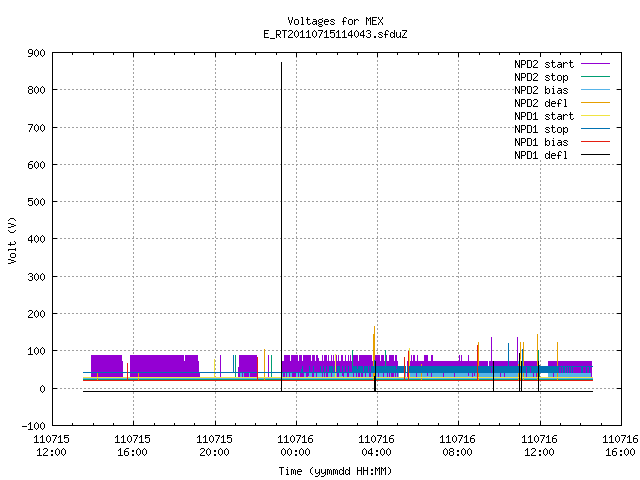
Task: Click the '110715 20:00' x-axis tick label
Action: (x=214, y=446)
